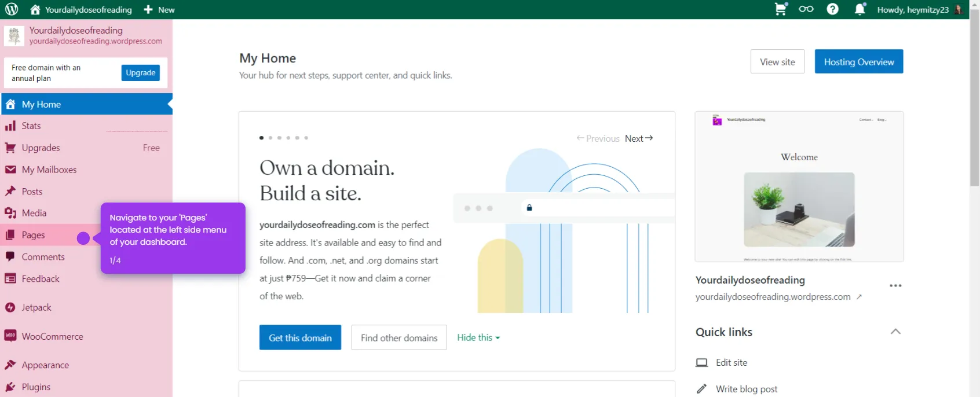Image resolution: width=980 pixels, height=397 pixels.
Task: Click the site preview thumbnail
Action: click(799, 186)
